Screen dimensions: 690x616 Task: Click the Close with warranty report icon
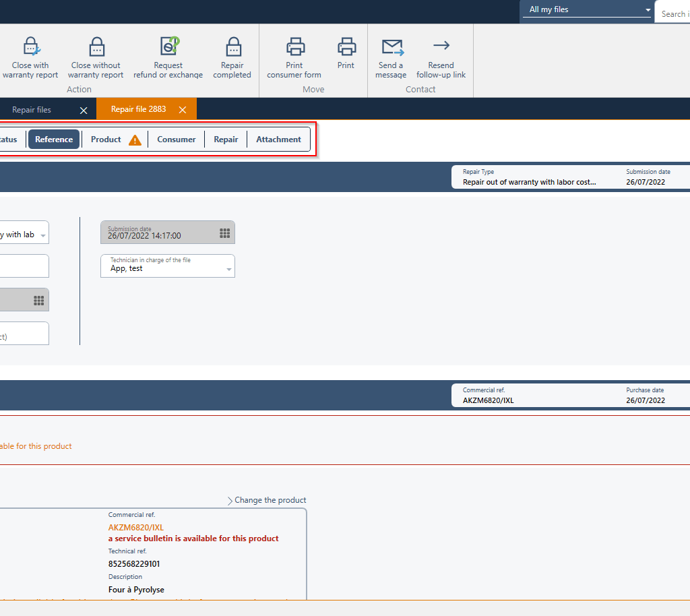(x=31, y=47)
